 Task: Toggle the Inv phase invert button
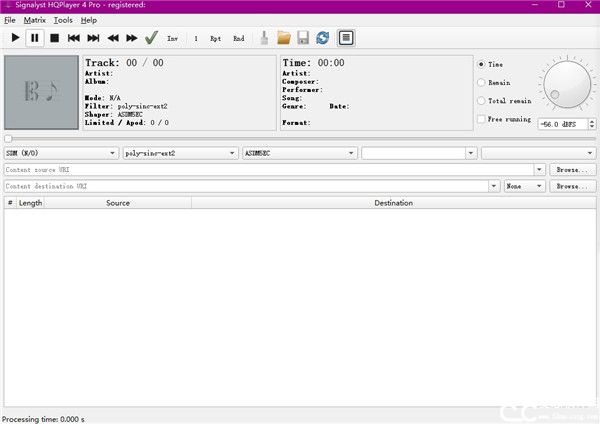click(x=172, y=38)
